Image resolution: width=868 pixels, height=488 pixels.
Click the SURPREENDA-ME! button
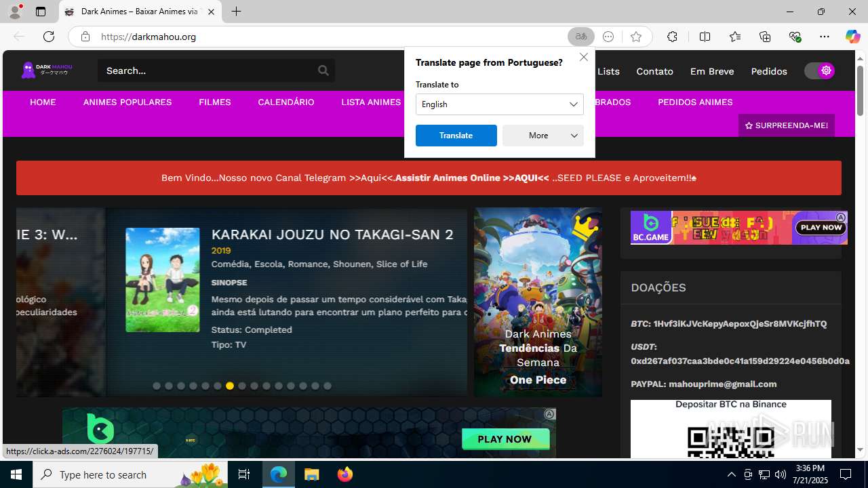[x=787, y=125]
